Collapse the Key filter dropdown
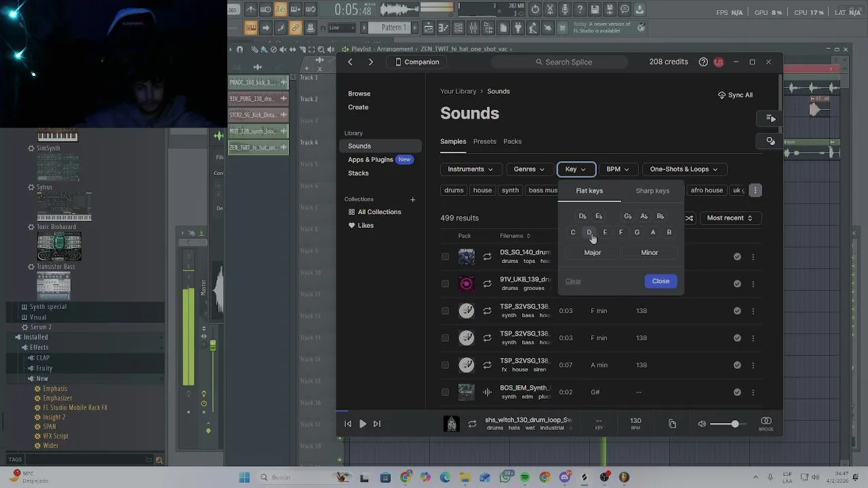This screenshot has height=488, width=868. [x=576, y=169]
